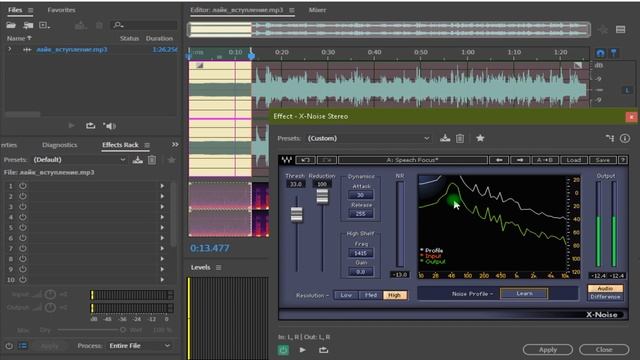The width and height of the screenshot is (640, 360).
Task: Go to next preset arrow in plugin
Action: [520, 160]
